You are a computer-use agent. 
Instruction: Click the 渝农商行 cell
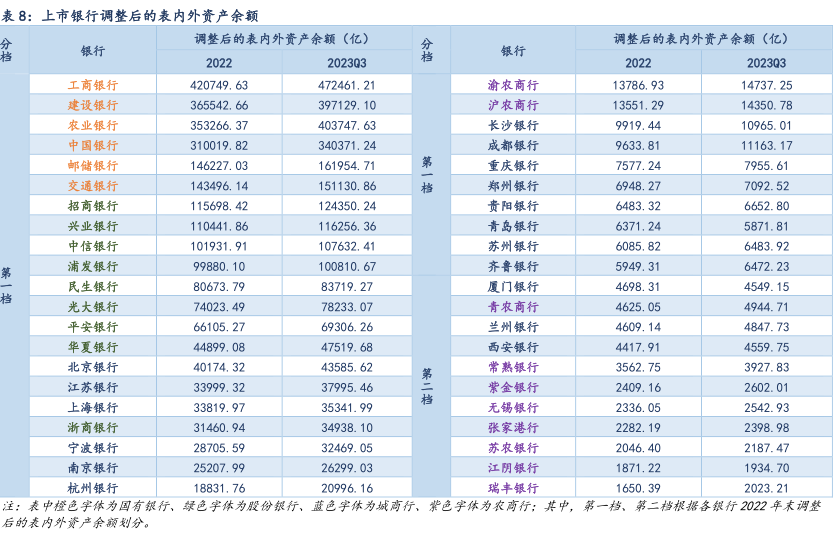(512, 85)
